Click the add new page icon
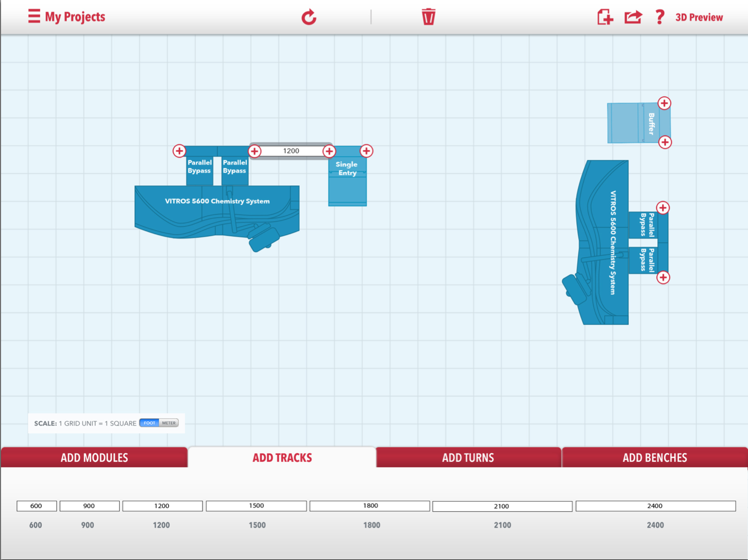 click(x=605, y=17)
